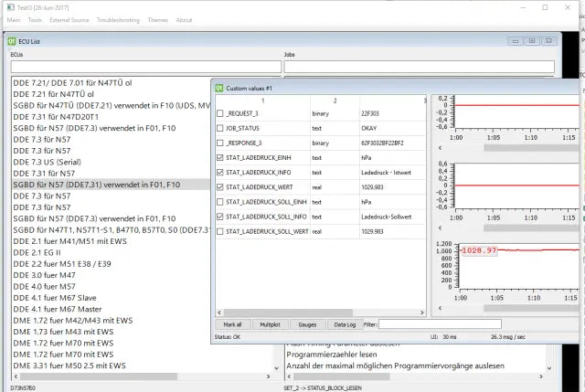Click the ECU List window icon

12,40
